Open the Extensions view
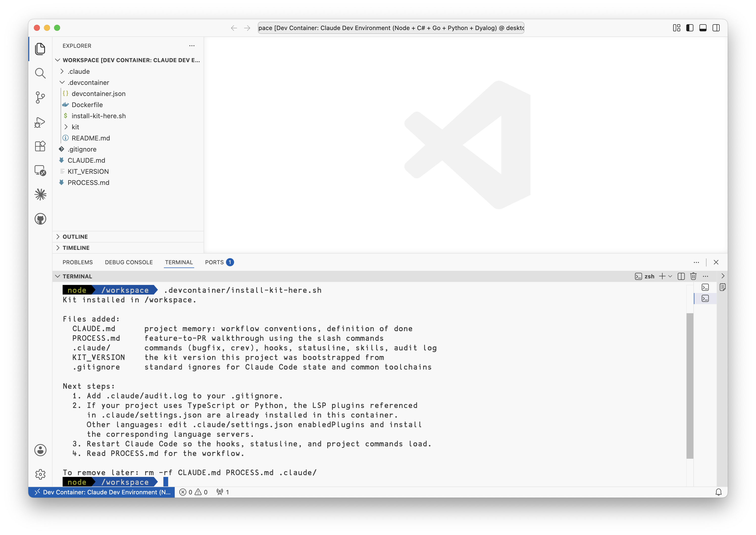 [40, 146]
